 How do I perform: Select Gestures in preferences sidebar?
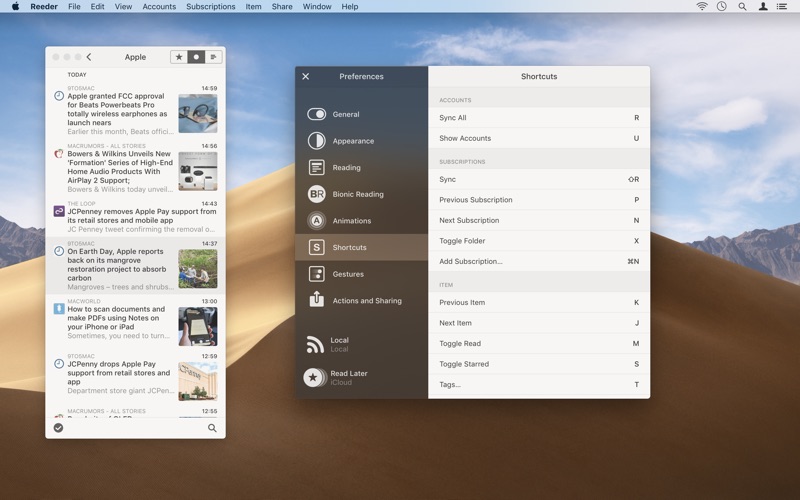348,274
